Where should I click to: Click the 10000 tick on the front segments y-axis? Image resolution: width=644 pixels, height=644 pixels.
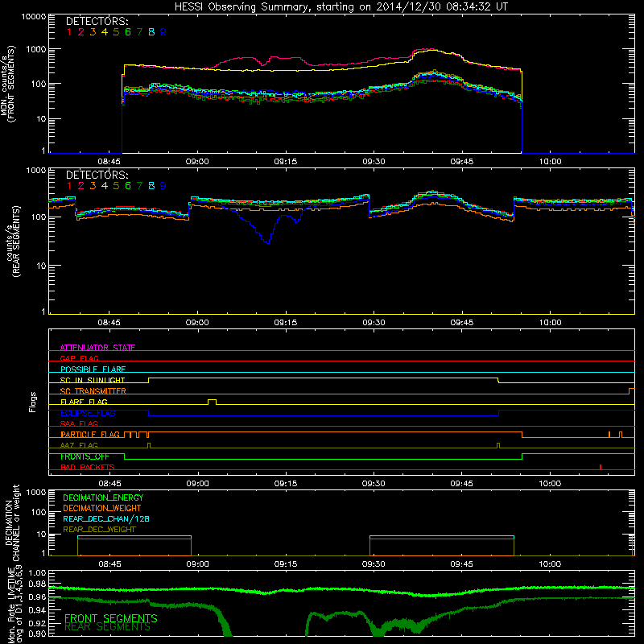[34, 16]
